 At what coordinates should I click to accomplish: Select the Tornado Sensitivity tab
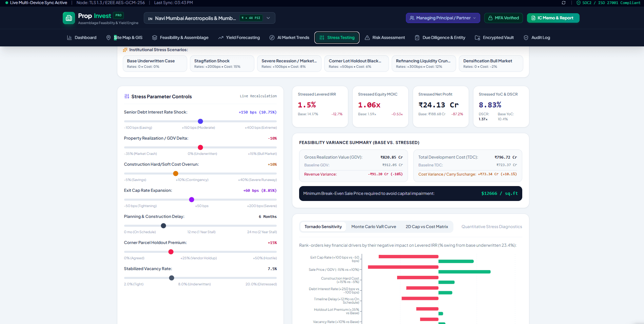(x=323, y=227)
